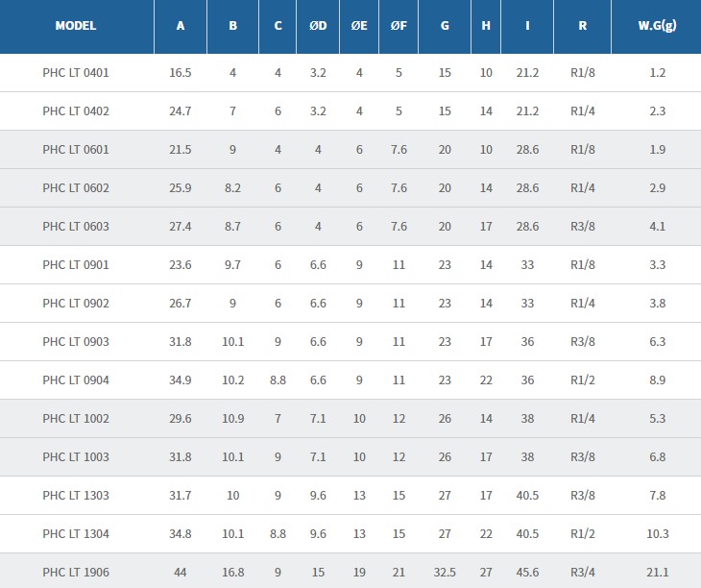The width and height of the screenshot is (701, 588).
Task: Click the R column header
Action: click(x=582, y=26)
